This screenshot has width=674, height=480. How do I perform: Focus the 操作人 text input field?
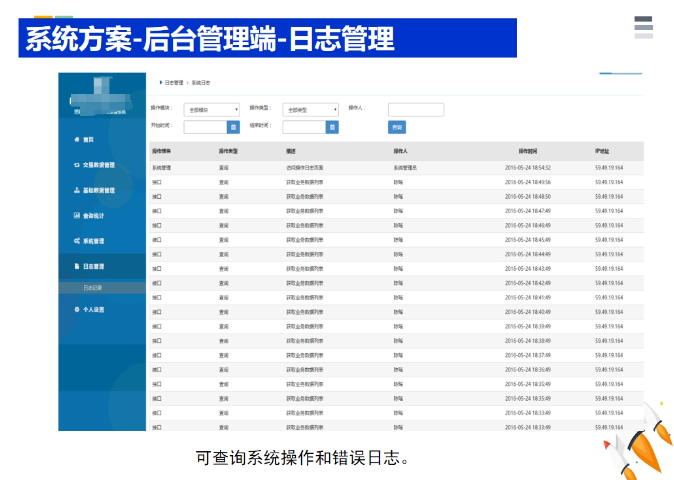point(415,109)
